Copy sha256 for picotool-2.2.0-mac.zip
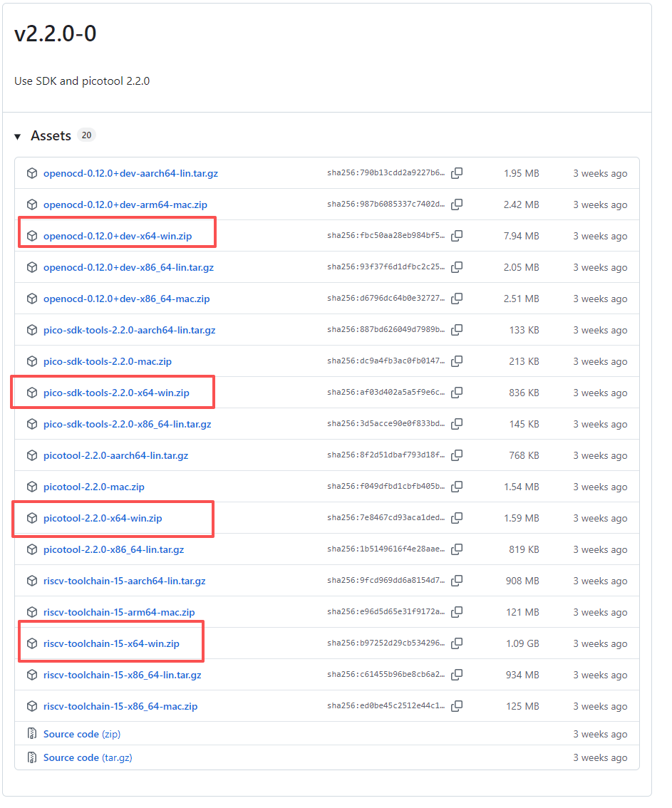 pyautogui.click(x=457, y=487)
